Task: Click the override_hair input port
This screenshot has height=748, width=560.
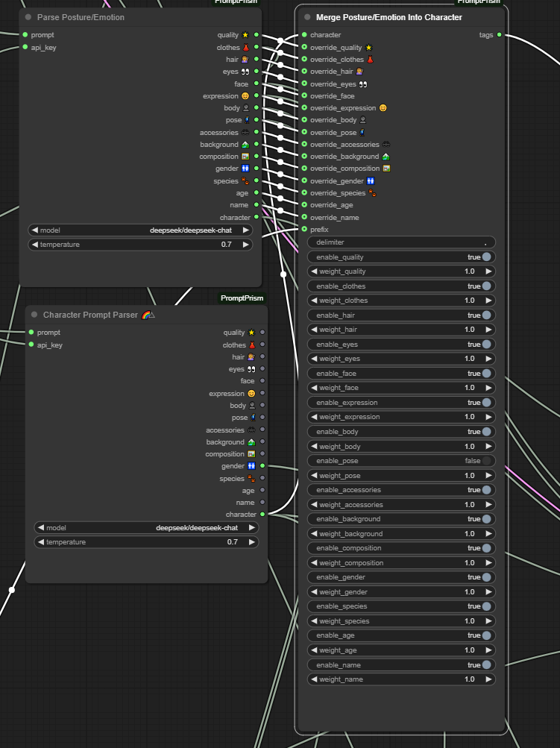Action: point(304,71)
